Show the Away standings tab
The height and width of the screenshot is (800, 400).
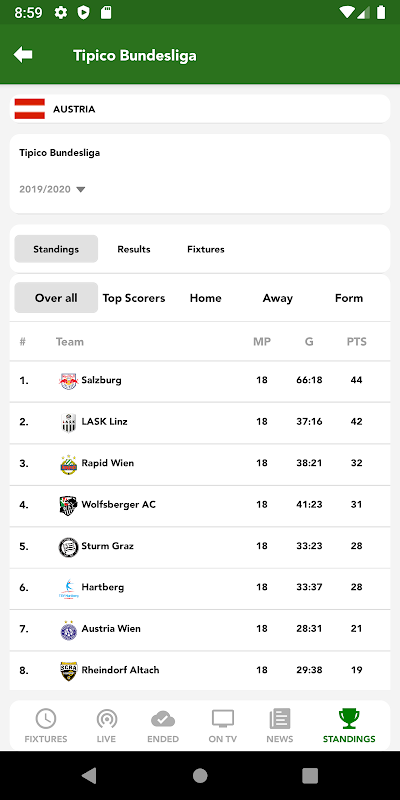[x=278, y=298]
